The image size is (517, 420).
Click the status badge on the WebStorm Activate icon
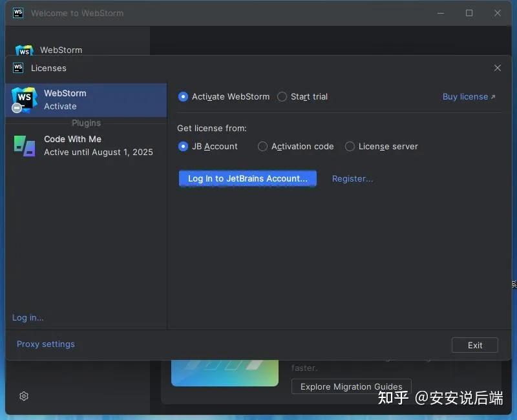[x=16, y=109]
